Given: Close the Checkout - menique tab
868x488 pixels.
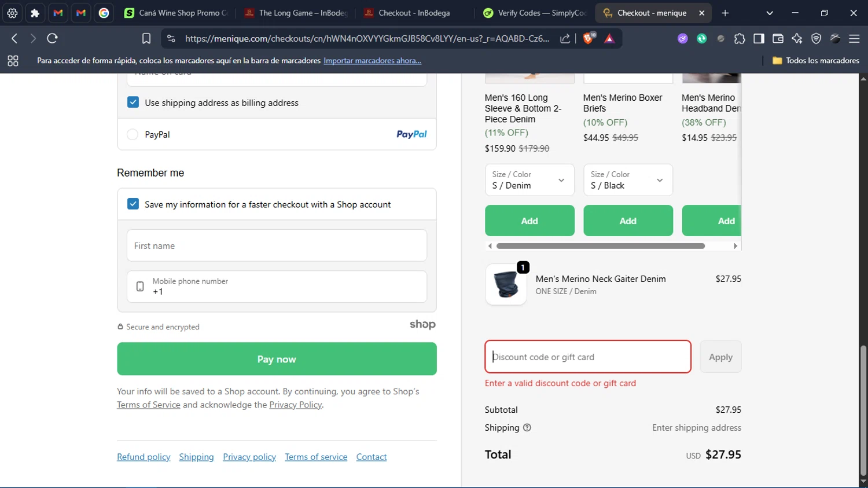Looking at the screenshot, I should coord(702,13).
